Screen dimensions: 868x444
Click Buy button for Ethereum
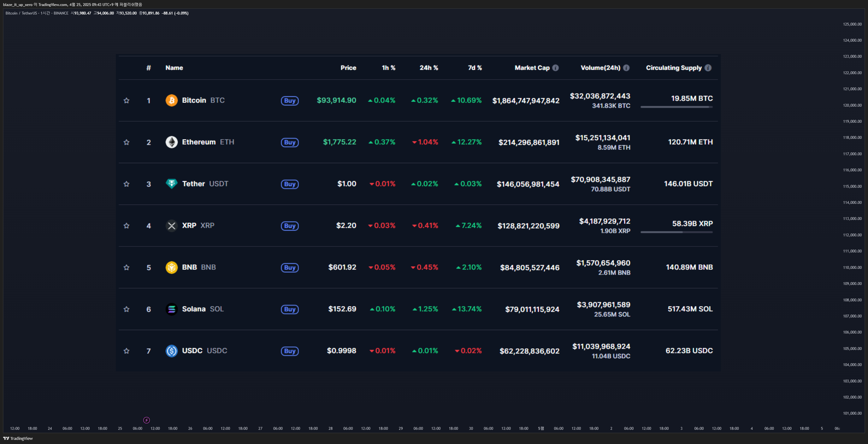(x=290, y=142)
